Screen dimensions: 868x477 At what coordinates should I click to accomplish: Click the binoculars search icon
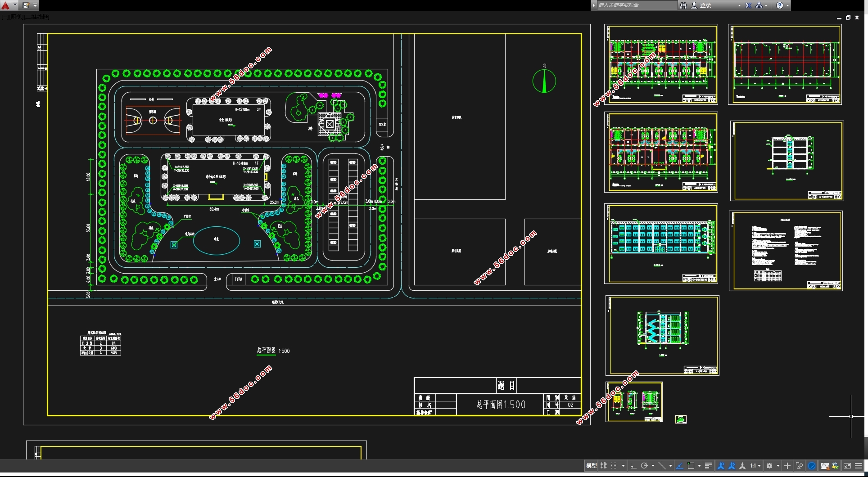pyautogui.click(x=683, y=5)
